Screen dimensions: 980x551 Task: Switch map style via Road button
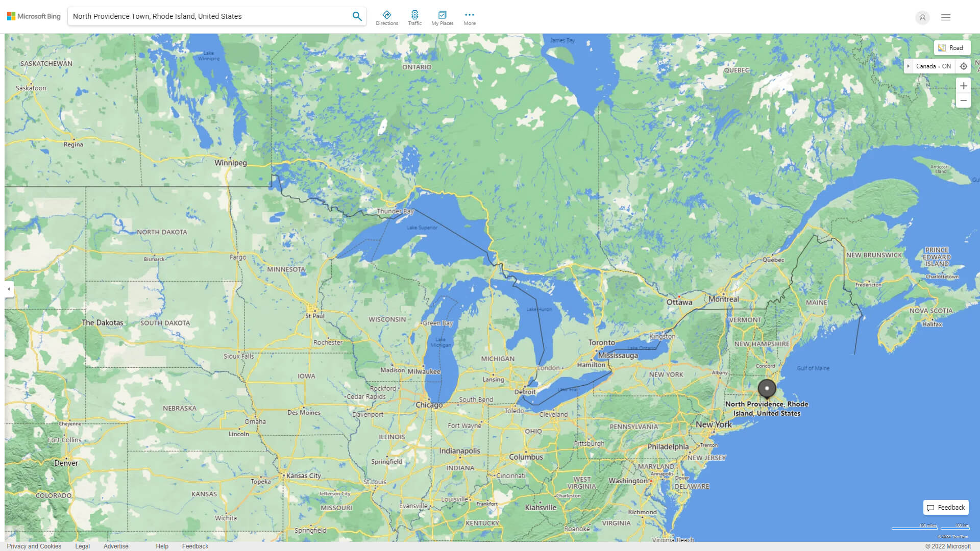[x=951, y=48]
